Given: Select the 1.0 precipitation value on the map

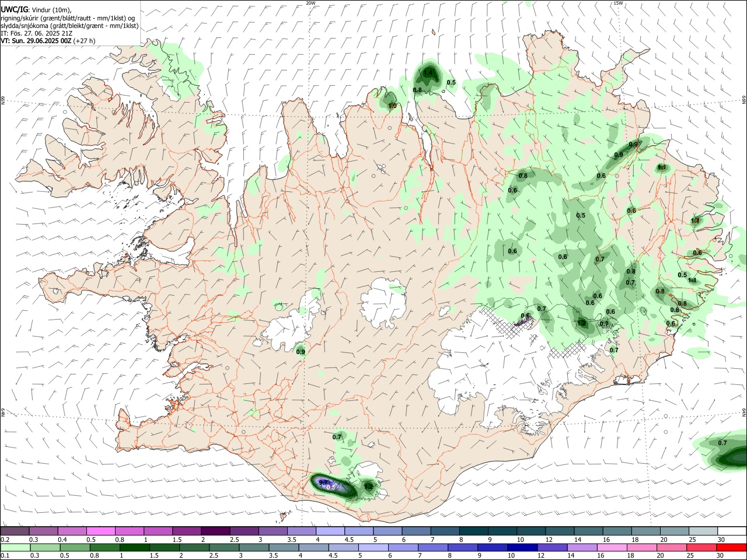Looking at the screenshot, I should click(x=392, y=106).
